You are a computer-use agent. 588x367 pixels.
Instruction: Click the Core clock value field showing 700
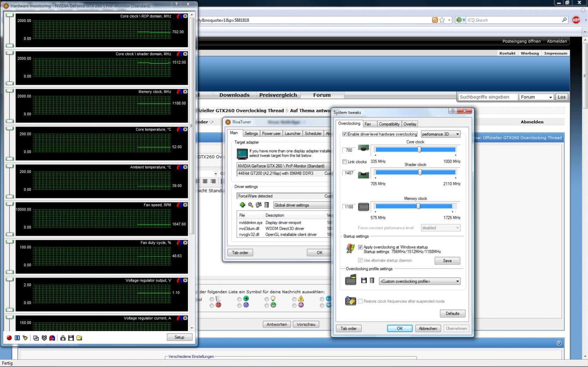click(349, 150)
